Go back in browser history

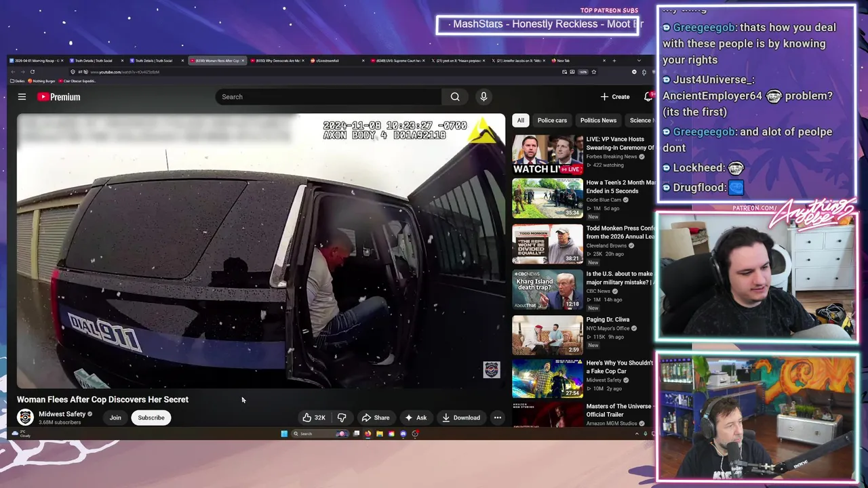pyautogui.click(x=13, y=72)
